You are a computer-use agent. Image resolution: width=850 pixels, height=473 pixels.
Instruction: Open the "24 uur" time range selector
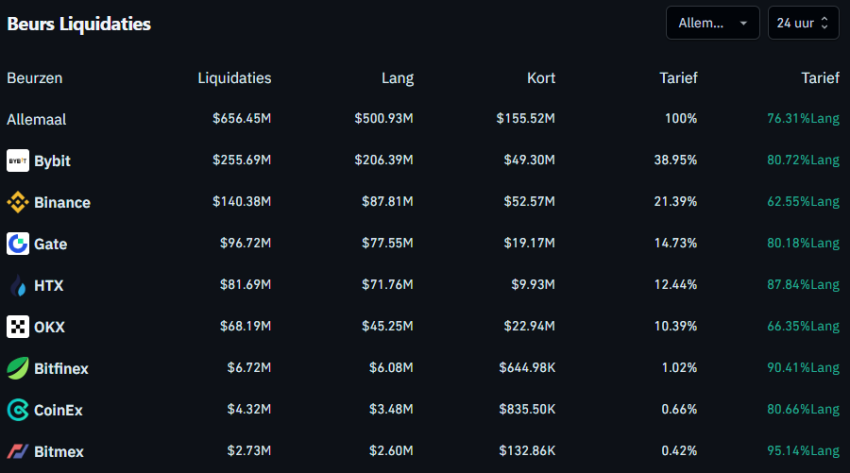click(802, 23)
